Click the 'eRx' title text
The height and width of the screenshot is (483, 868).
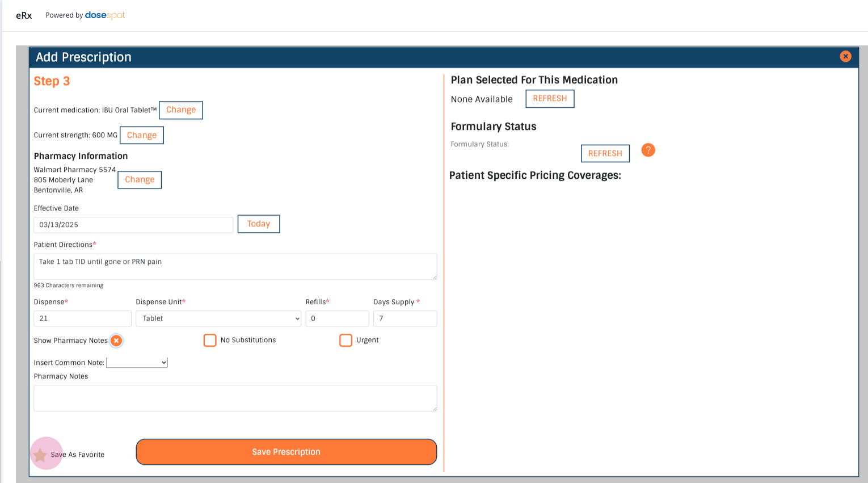(24, 16)
